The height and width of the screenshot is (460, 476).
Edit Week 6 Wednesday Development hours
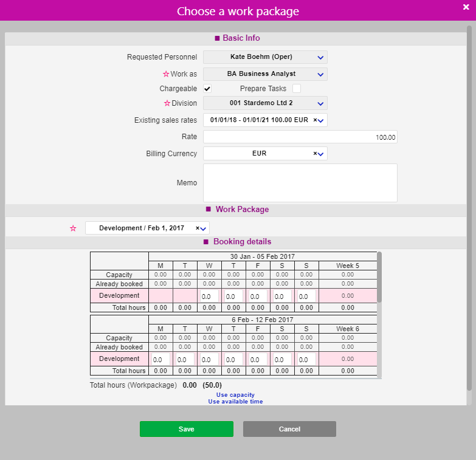(x=209, y=359)
